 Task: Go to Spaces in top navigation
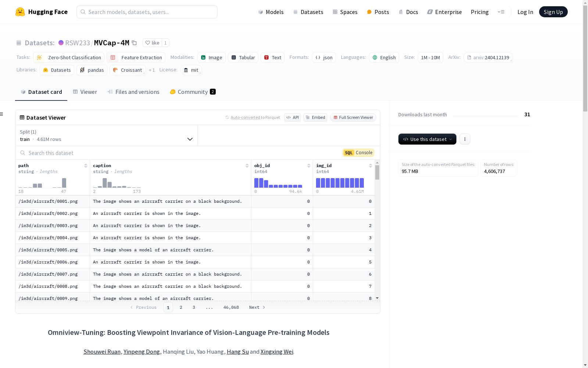(x=345, y=12)
